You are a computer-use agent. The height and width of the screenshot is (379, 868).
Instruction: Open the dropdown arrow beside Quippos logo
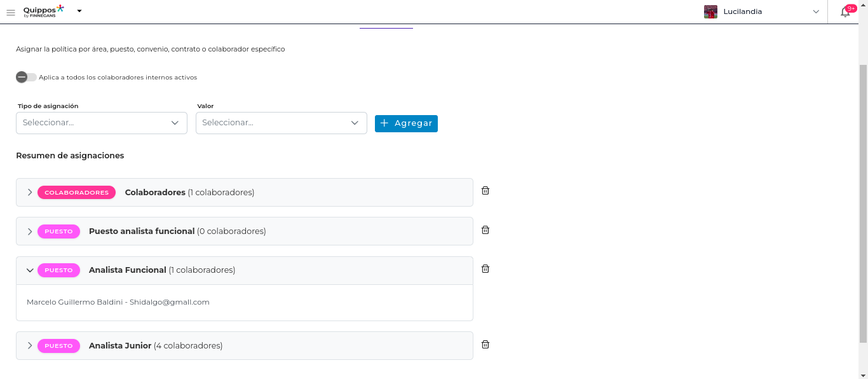pos(79,11)
